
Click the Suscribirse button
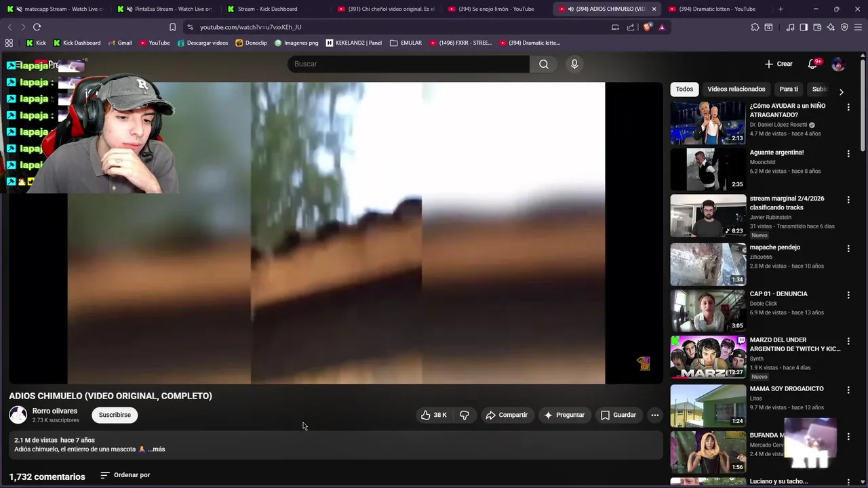point(115,415)
